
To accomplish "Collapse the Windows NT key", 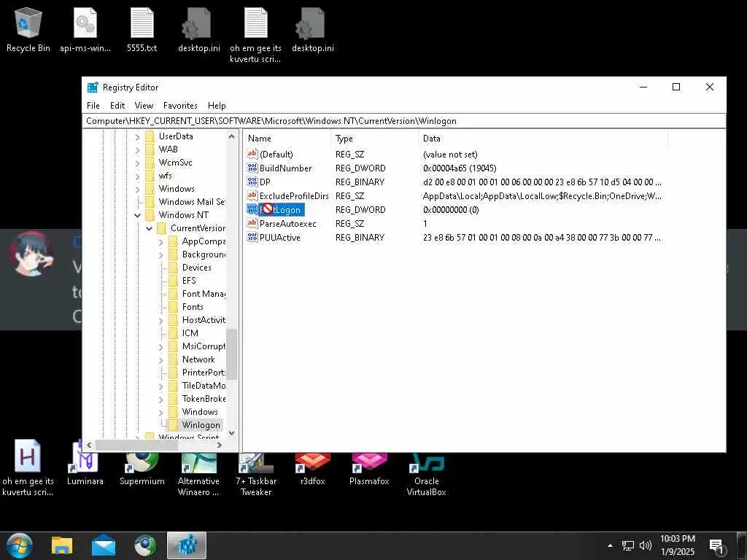I will (x=137, y=215).
